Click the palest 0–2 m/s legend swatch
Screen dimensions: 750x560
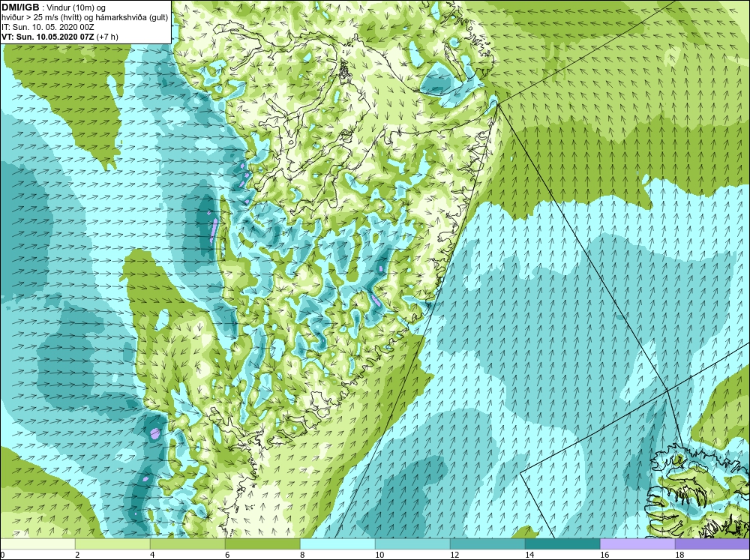(37, 544)
